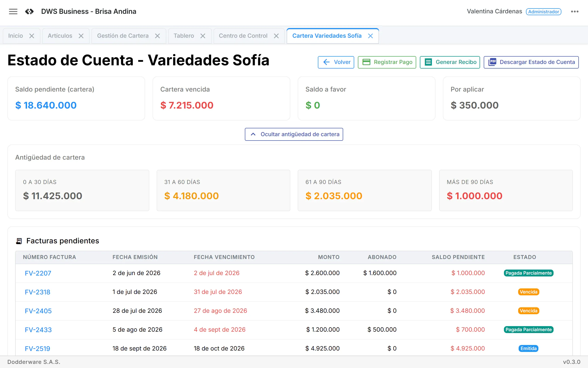Click Descargar Estado de Cuenta button
The height and width of the screenshot is (368, 588).
click(531, 62)
